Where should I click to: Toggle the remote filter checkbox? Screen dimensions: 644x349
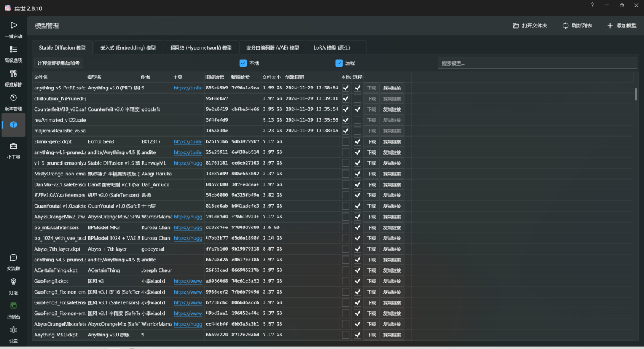(x=339, y=63)
